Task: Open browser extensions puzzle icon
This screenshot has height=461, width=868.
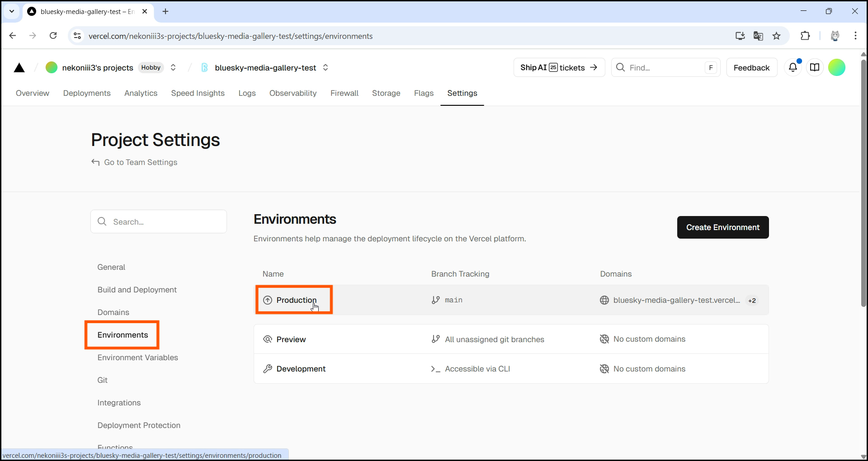Action: point(805,36)
